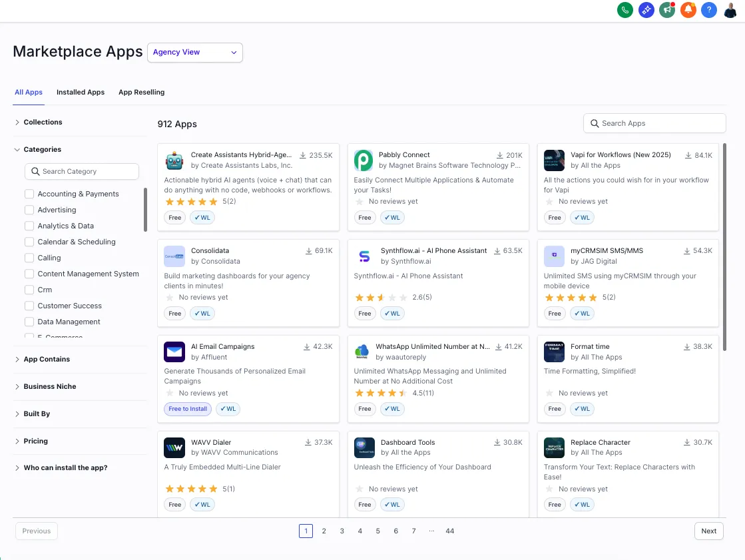
Task: Check the Content Management System category
Action: click(x=29, y=274)
